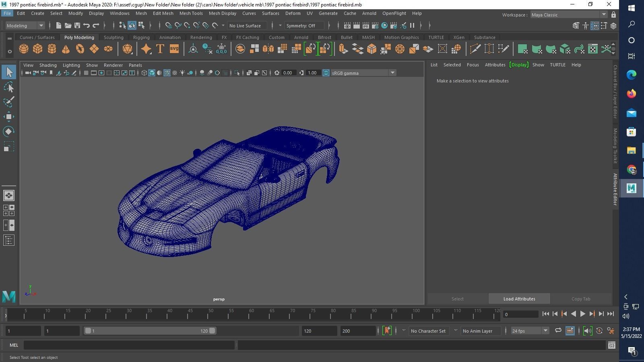Open the Channel Box / Layer Editor side tab
Image resolution: width=644 pixels, height=362 pixels.
(615, 92)
